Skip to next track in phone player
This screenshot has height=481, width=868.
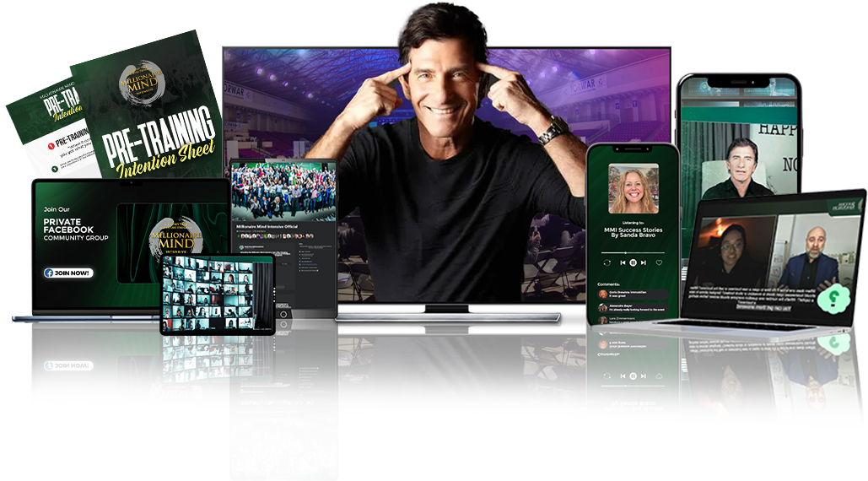pyautogui.click(x=644, y=262)
